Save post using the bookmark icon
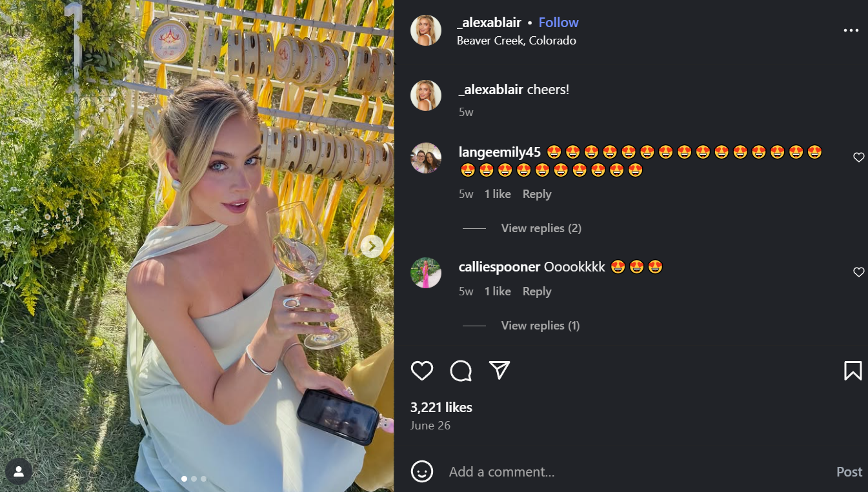This screenshot has width=868, height=492. (x=853, y=371)
